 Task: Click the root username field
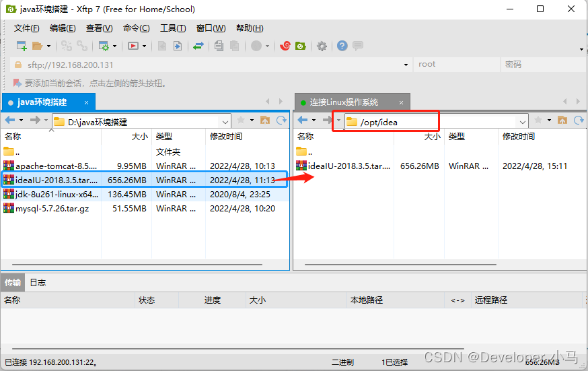(x=456, y=65)
